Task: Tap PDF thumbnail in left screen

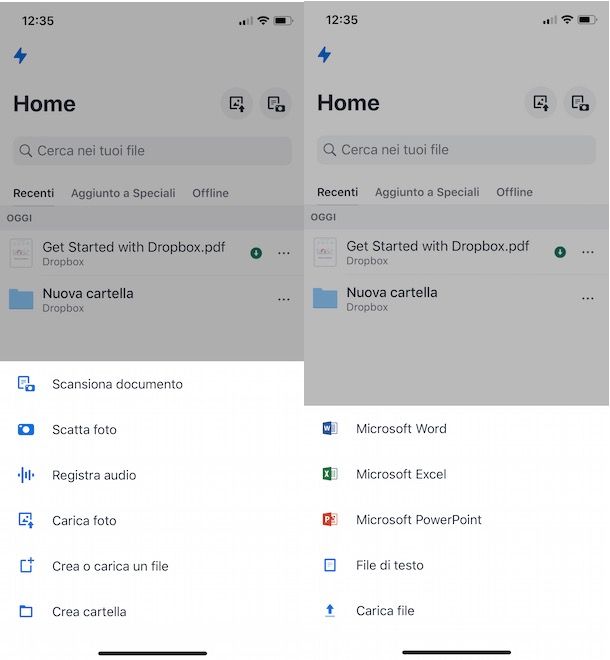Action: pos(21,253)
